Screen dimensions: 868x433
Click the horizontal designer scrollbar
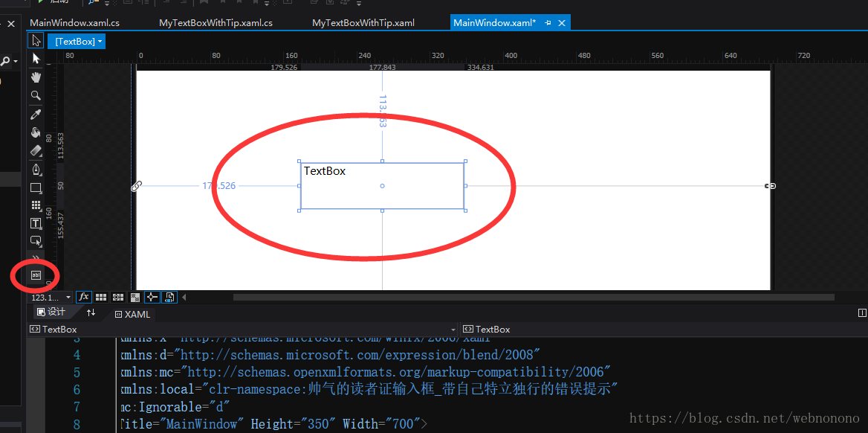click(x=533, y=297)
